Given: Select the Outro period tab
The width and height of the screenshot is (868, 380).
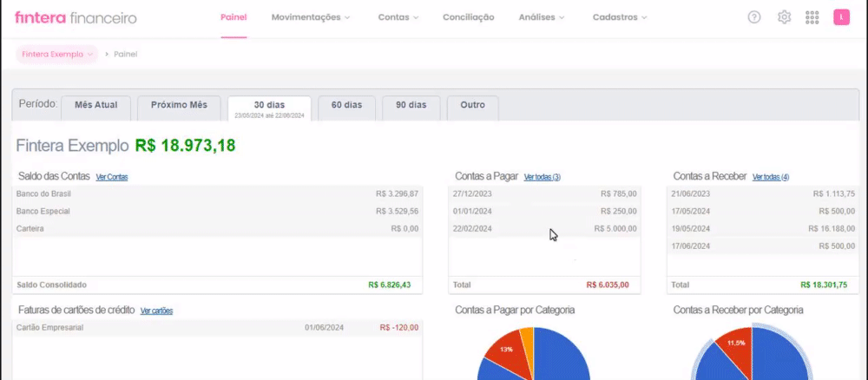Looking at the screenshot, I should [x=473, y=108].
